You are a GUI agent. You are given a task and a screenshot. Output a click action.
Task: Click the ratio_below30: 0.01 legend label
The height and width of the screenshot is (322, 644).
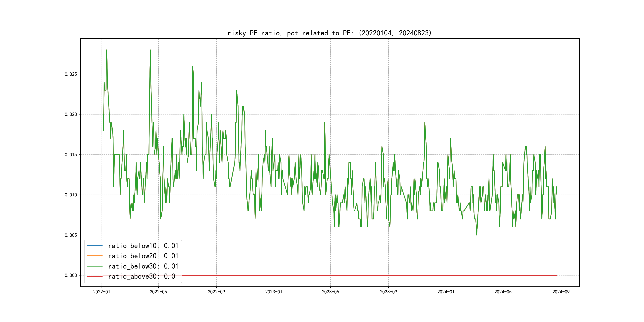click(x=143, y=266)
